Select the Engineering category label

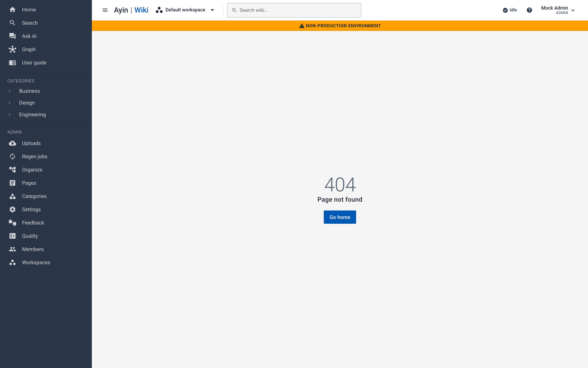[x=33, y=115]
